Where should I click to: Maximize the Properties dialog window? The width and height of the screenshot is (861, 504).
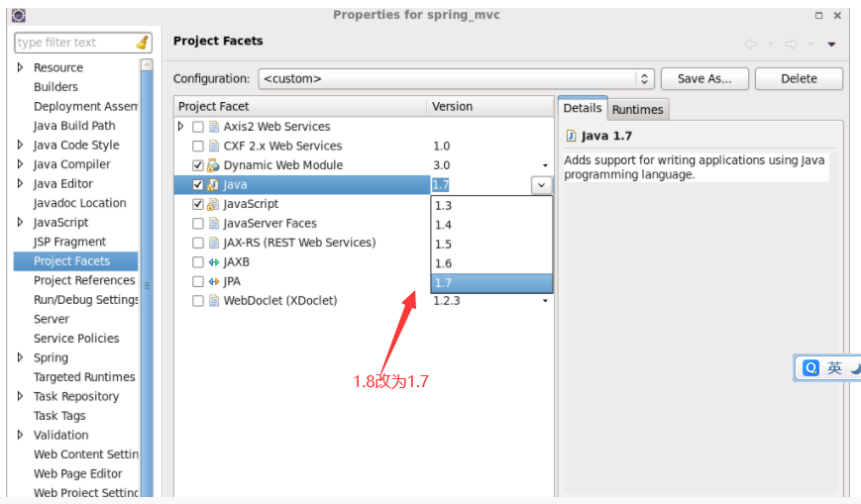pyautogui.click(x=818, y=16)
